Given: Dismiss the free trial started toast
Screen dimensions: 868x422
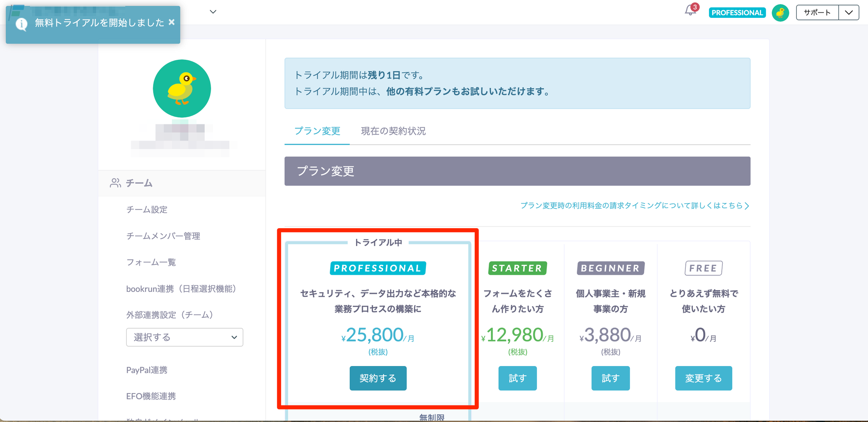Looking at the screenshot, I should pyautogui.click(x=172, y=22).
